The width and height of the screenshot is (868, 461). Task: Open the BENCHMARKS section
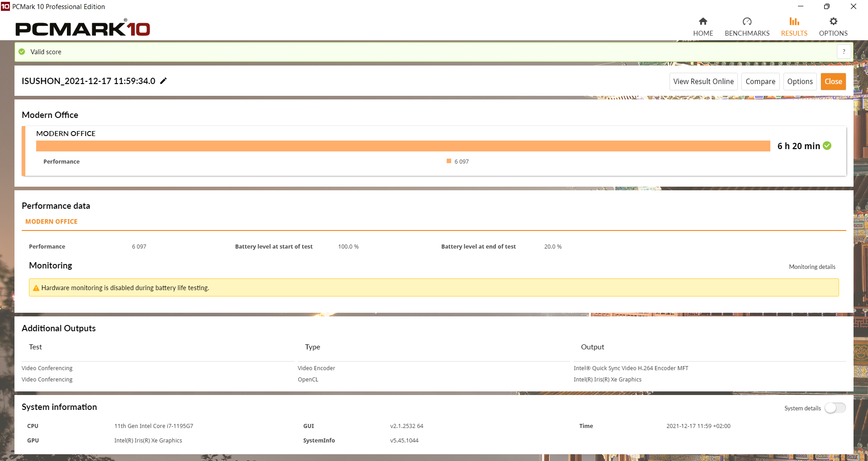[747, 27]
